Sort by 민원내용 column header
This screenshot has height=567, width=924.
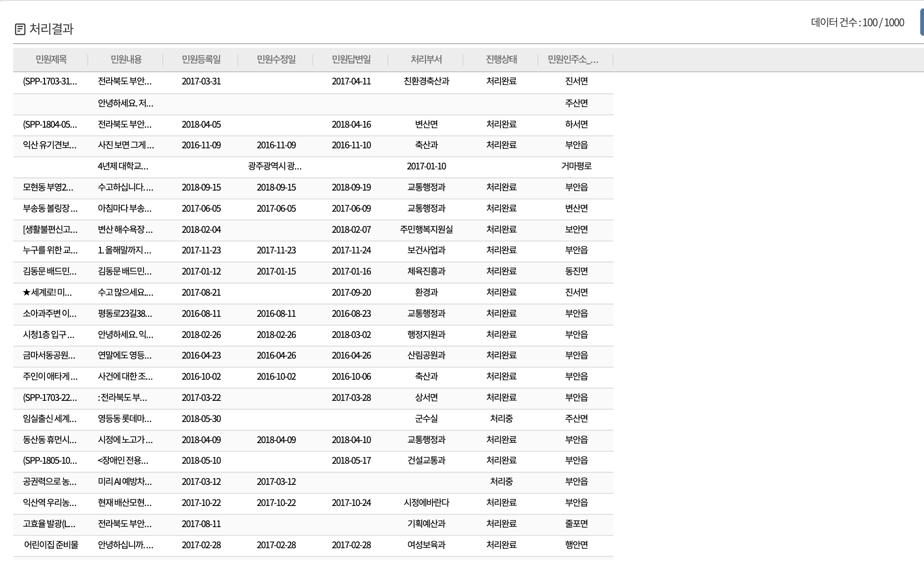coord(126,60)
